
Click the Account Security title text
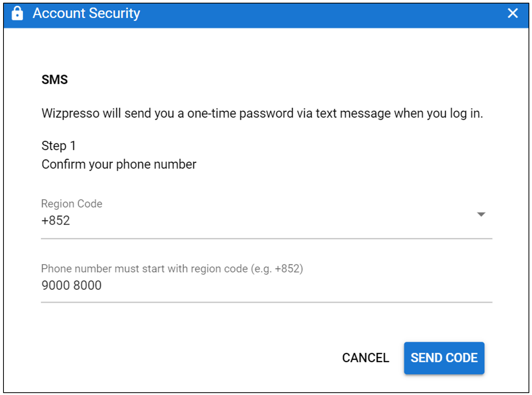click(x=87, y=13)
